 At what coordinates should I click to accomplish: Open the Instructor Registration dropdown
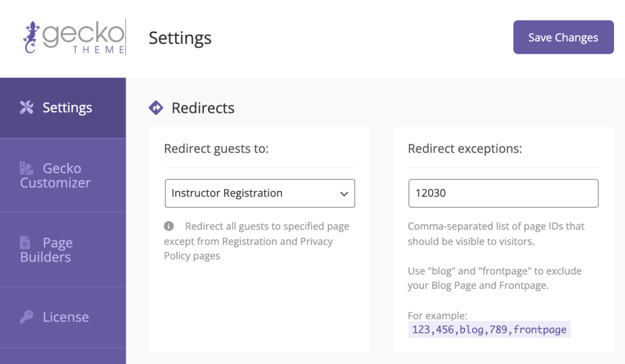tap(260, 193)
